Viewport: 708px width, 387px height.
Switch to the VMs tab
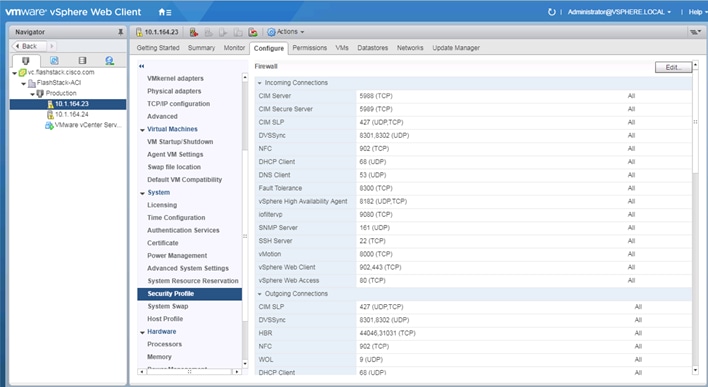point(342,48)
